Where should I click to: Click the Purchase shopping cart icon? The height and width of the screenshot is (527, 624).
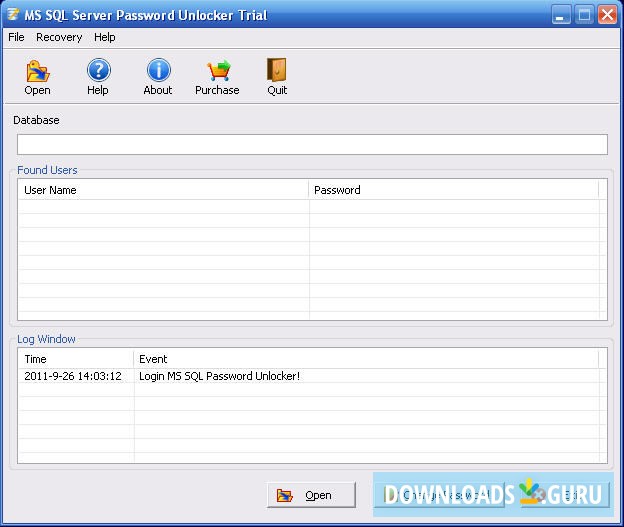(x=218, y=71)
